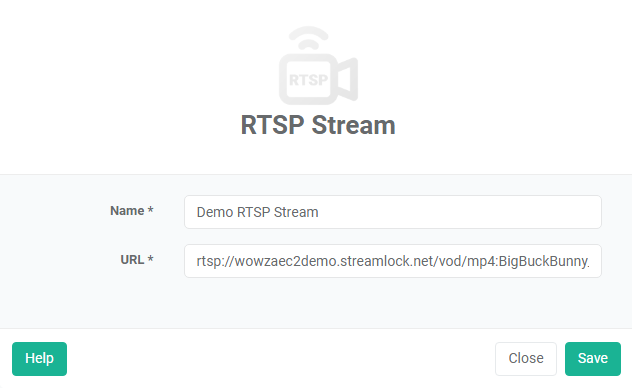Place cursor at the end of the URL field
632x388 pixels.
(x=595, y=261)
